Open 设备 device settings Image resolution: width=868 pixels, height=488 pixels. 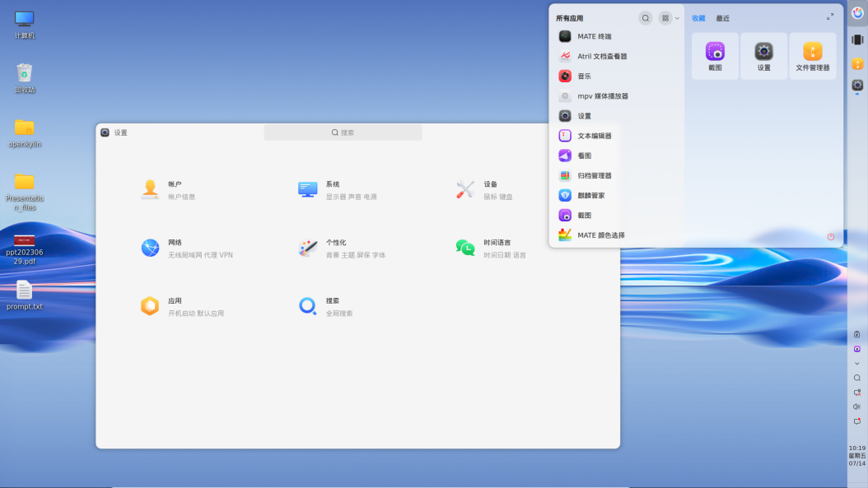(x=483, y=190)
